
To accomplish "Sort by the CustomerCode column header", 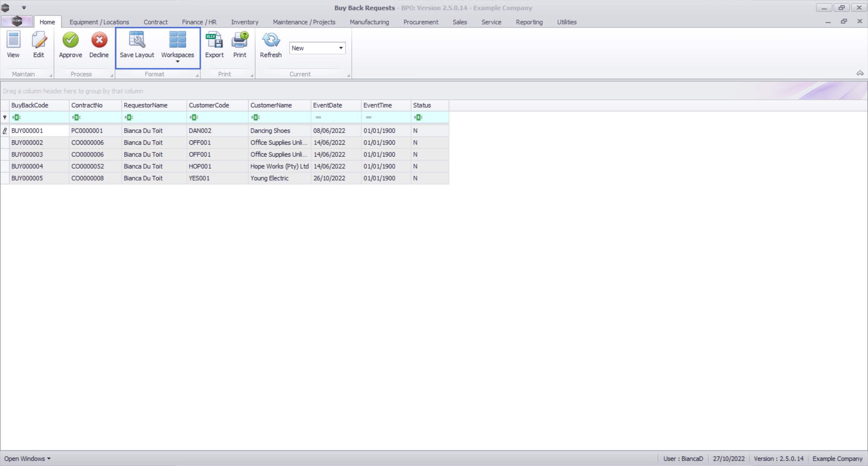I will click(217, 105).
